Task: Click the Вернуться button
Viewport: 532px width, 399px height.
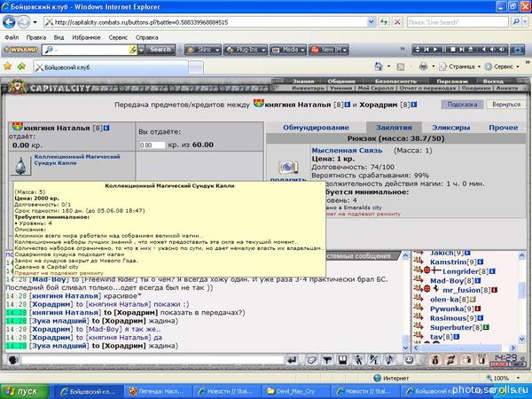Action: [505, 105]
